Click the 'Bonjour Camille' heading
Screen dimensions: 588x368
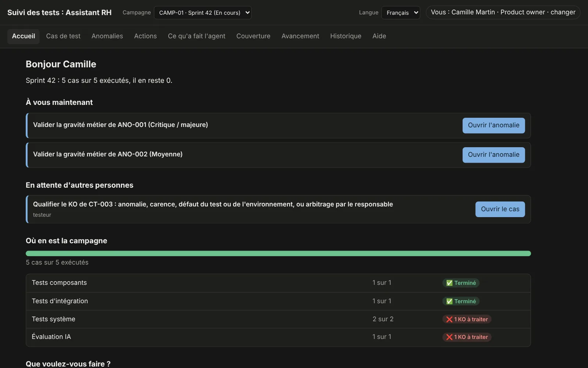coord(61,64)
